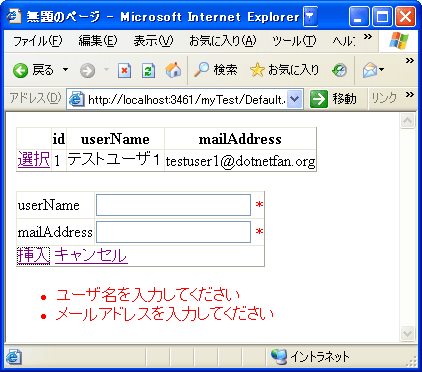Open the Search (検索) toolbar button
The height and width of the screenshot is (372, 422).
(x=215, y=70)
